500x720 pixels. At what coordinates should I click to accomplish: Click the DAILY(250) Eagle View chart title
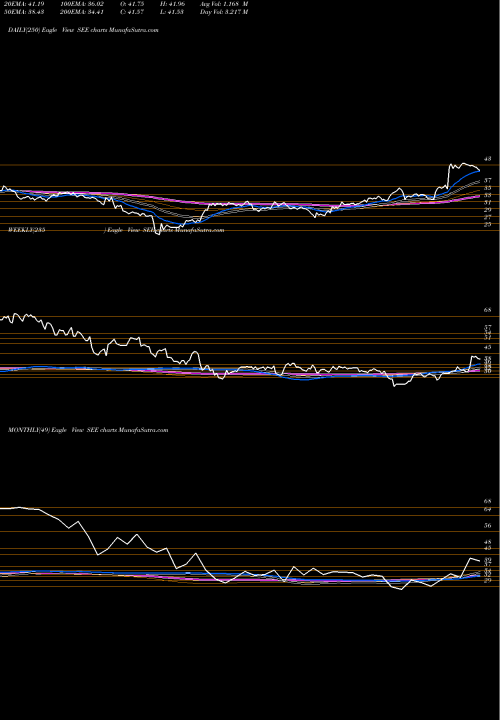(83, 30)
